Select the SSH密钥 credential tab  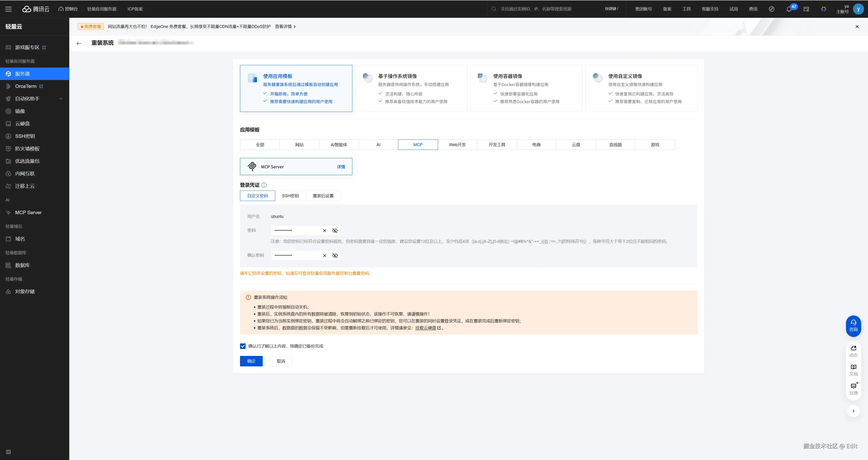290,196
